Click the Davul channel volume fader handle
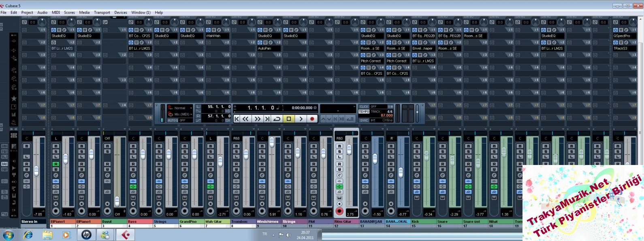Image resolution: width=644 pixels, height=241 pixels. coord(117,201)
